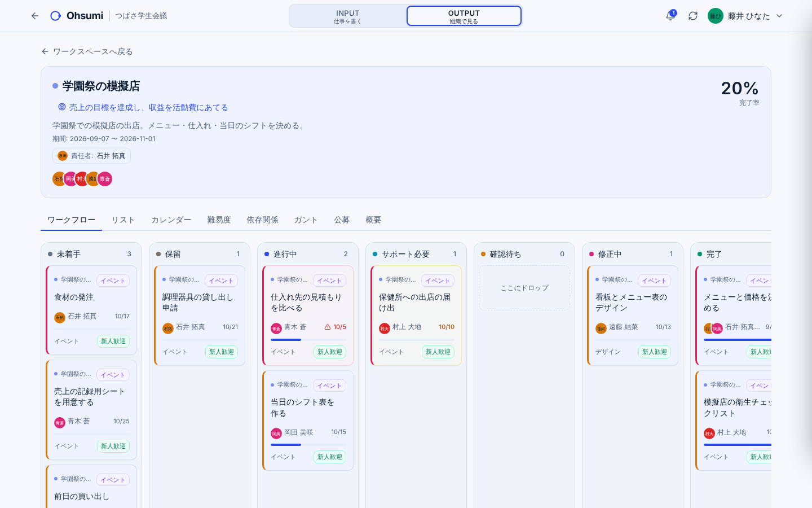812x508 pixels.
Task: Click the 20% 完了率 indicator
Action: click(740, 93)
